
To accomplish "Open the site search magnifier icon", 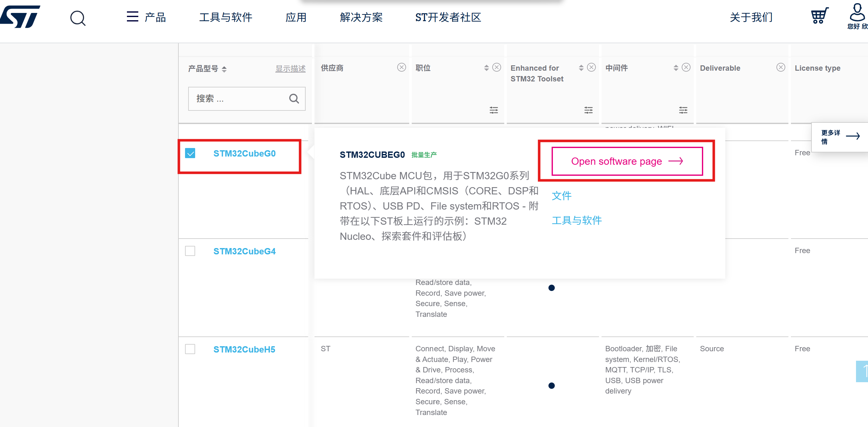I will [78, 18].
